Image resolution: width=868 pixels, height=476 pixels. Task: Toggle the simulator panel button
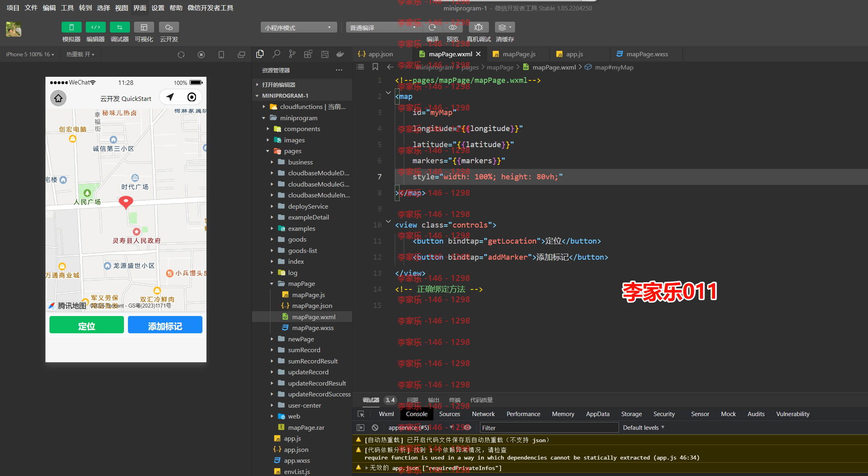(71, 27)
